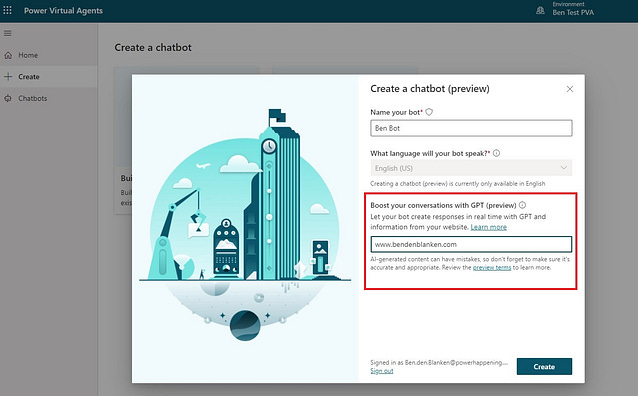
Task: Click info icon beside Boost with GPT
Action: coord(522,205)
